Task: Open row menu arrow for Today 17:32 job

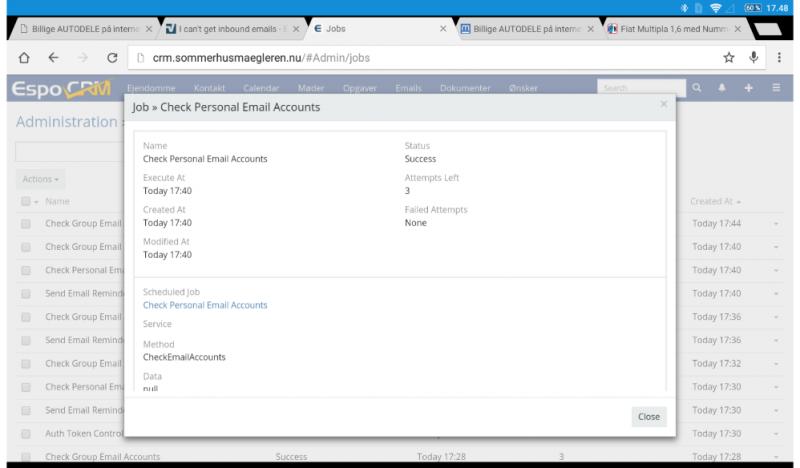Action: tap(775, 364)
